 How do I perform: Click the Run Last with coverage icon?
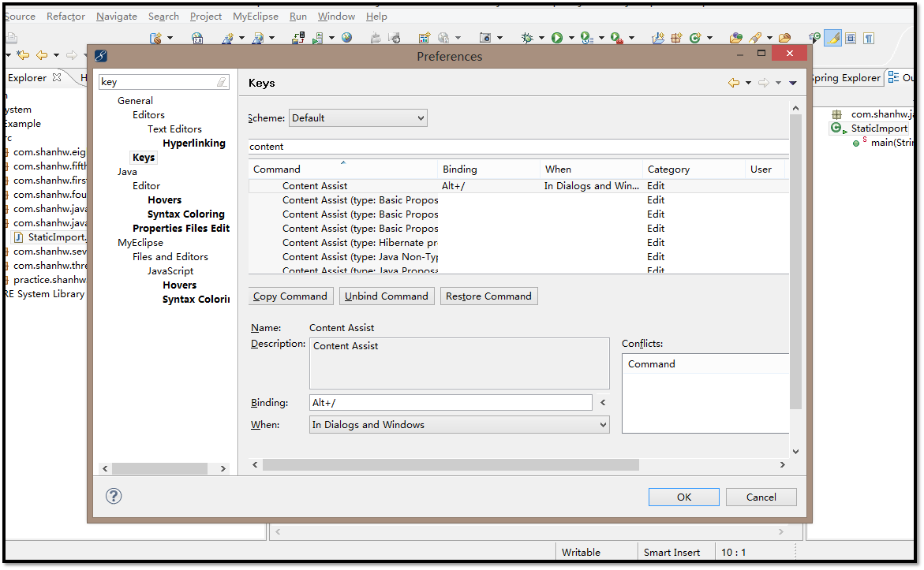(x=586, y=39)
